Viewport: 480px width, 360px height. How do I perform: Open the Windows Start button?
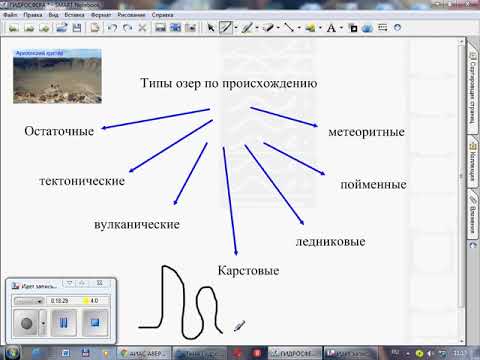coord(12,353)
